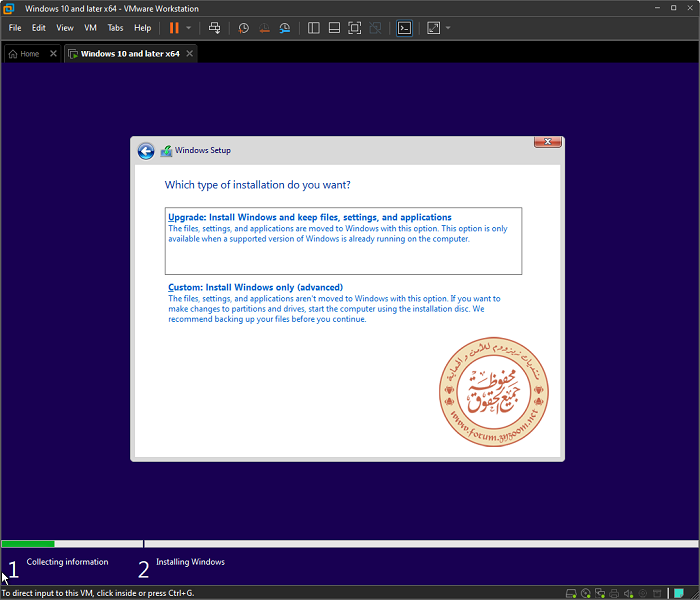
Task: Open the stretch guest dropdown arrow
Action: [448, 28]
